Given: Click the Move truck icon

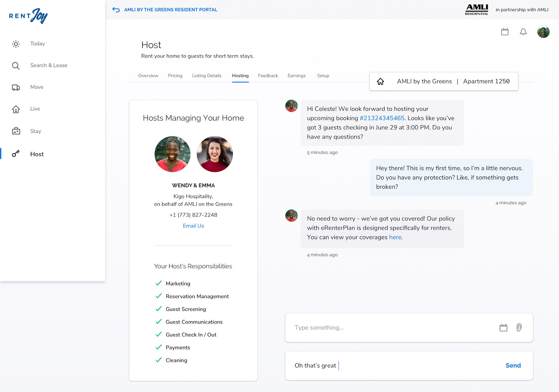Looking at the screenshot, I should [16, 87].
